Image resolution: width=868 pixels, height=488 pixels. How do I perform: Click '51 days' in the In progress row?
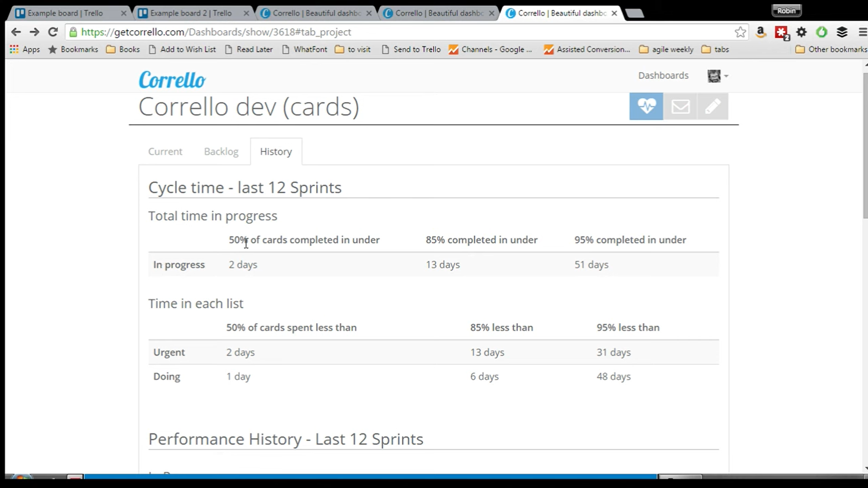(591, 265)
